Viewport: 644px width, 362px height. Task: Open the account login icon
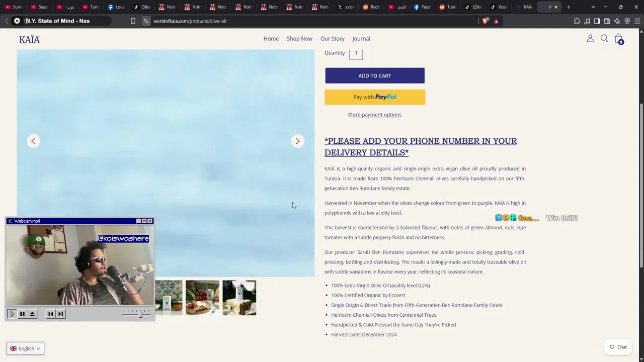pos(590,38)
